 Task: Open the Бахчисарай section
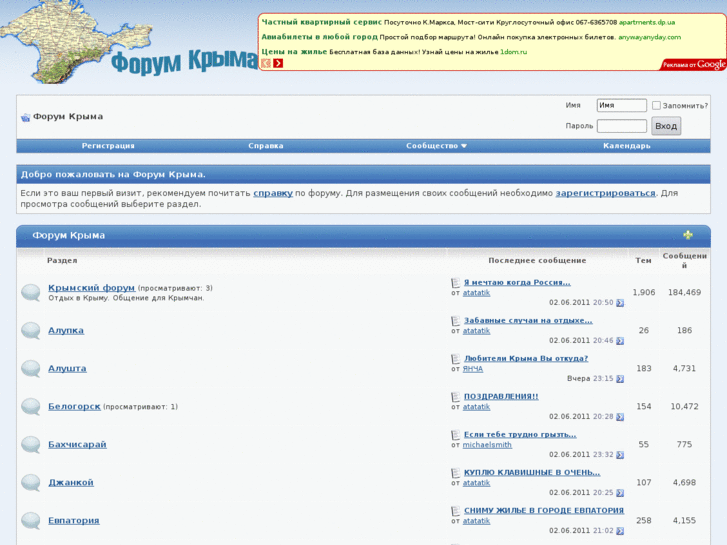[77, 444]
